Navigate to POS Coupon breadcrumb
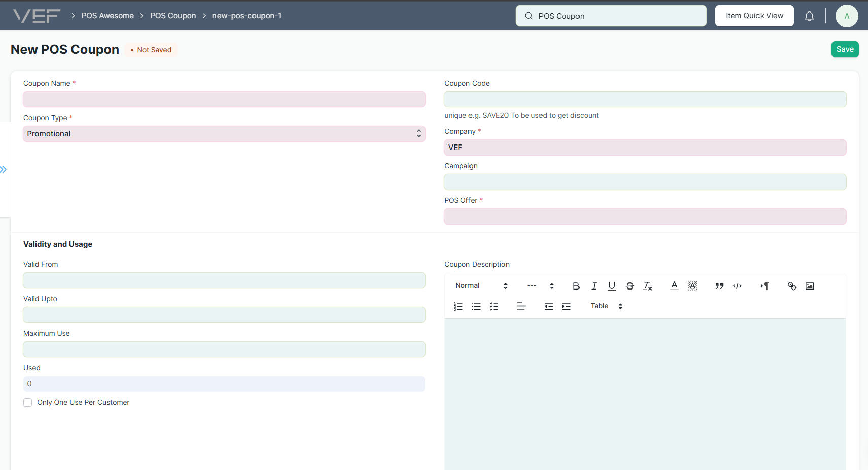868x470 pixels. (173, 16)
